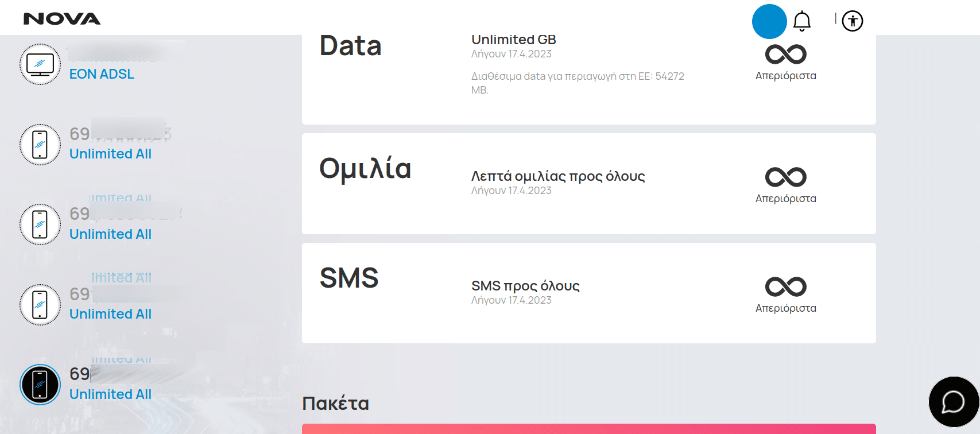980x434 pixels.
Task: Open the live chat bubble
Action: click(x=954, y=402)
